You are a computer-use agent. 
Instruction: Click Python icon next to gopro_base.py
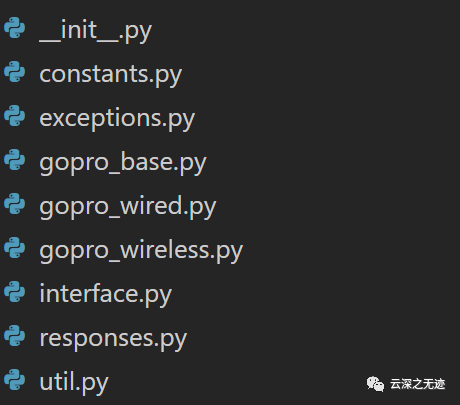coord(15,160)
